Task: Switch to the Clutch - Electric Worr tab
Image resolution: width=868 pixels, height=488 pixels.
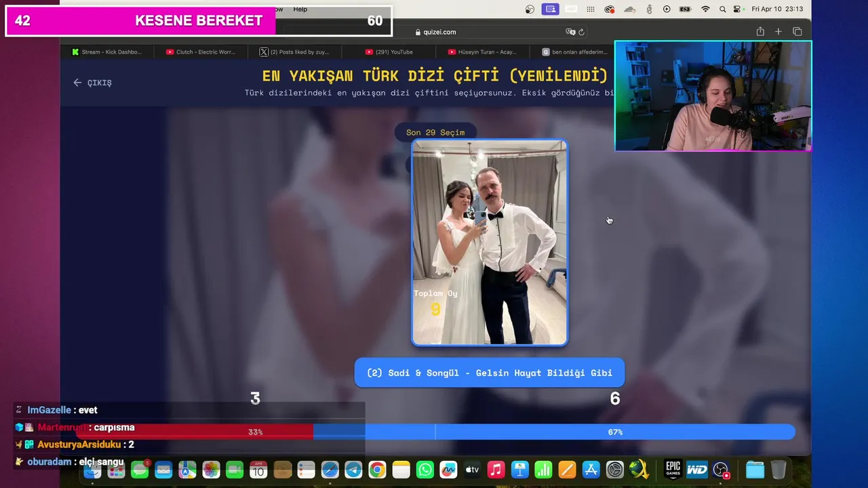Action: tap(201, 52)
